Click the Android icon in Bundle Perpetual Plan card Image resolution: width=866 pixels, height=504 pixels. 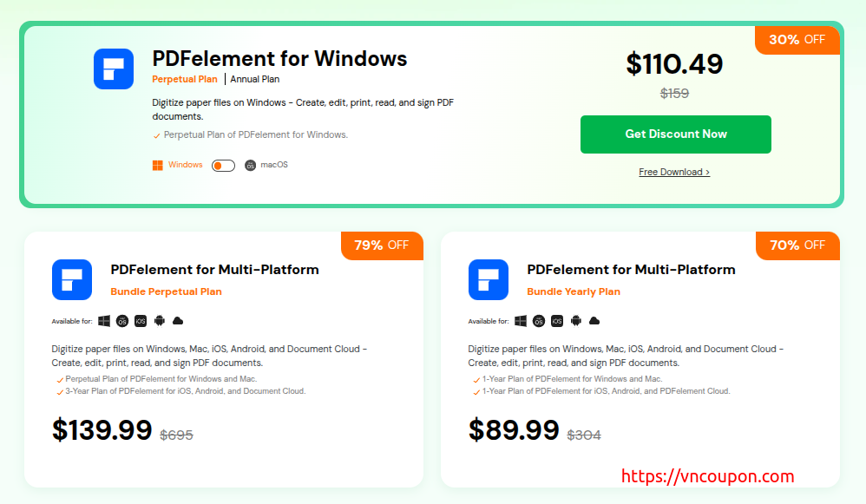click(x=159, y=321)
